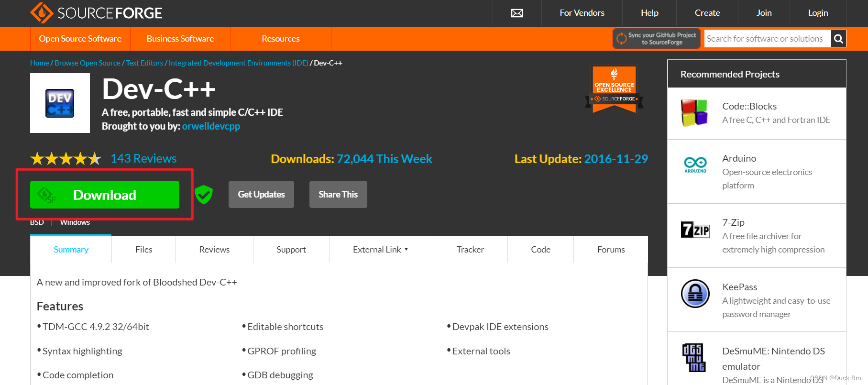868x385 pixels.
Task: Open the Arduino project icon
Action: click(x=695, y=165)
